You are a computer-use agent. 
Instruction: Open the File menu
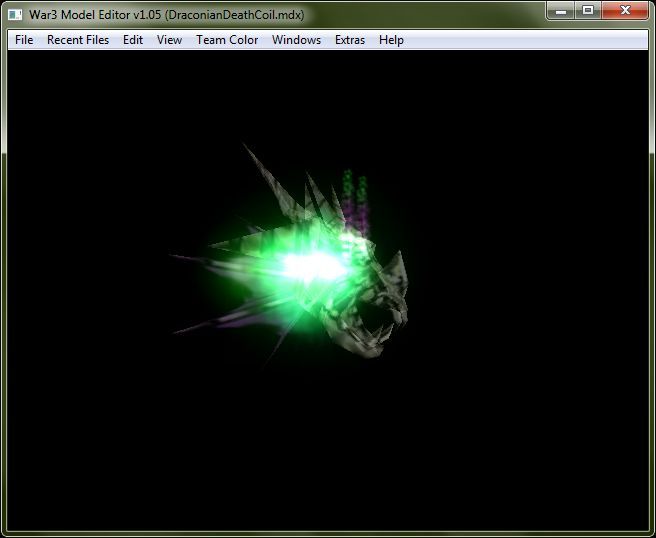24,40
